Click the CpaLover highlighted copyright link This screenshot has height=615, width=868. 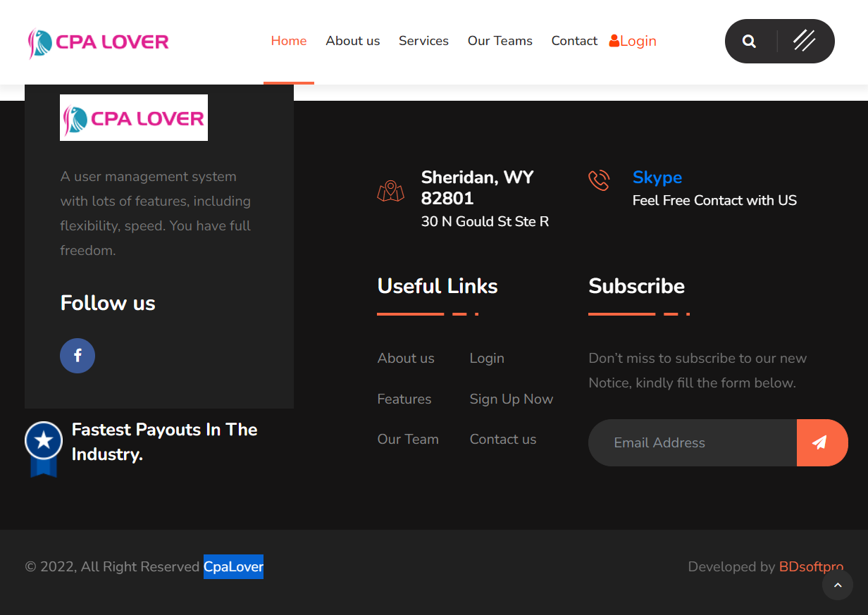tap(233, 566)
